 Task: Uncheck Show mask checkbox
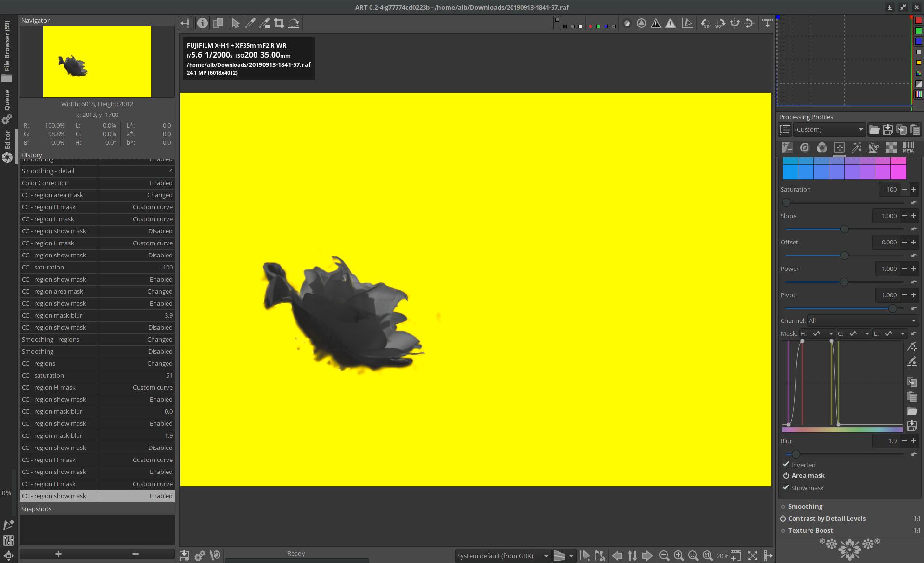786,487
